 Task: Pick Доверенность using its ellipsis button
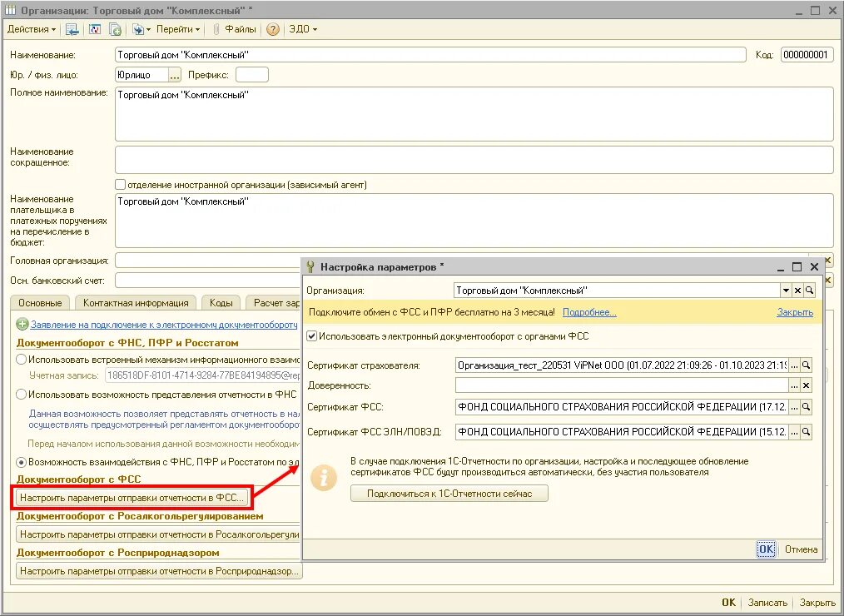795,385
